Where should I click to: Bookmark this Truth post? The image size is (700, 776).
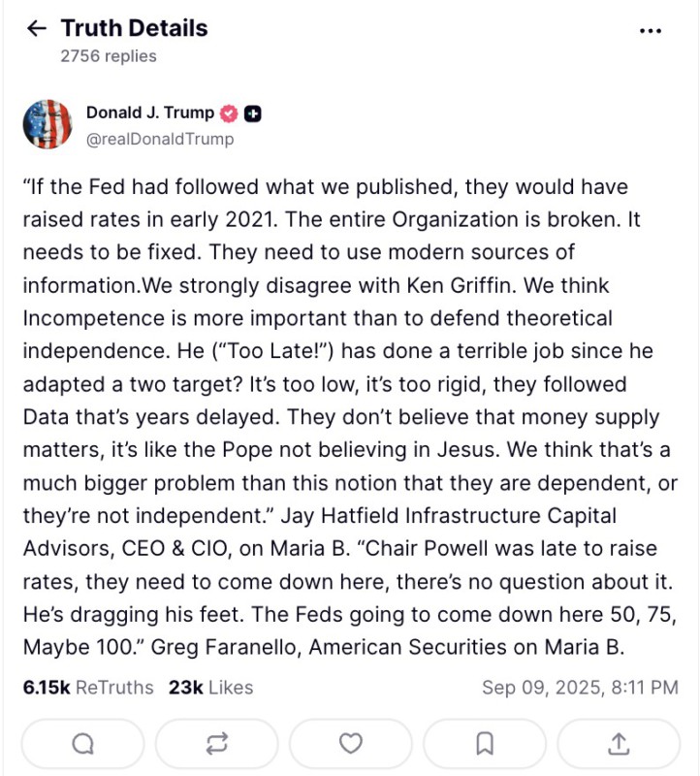(485, 744)
